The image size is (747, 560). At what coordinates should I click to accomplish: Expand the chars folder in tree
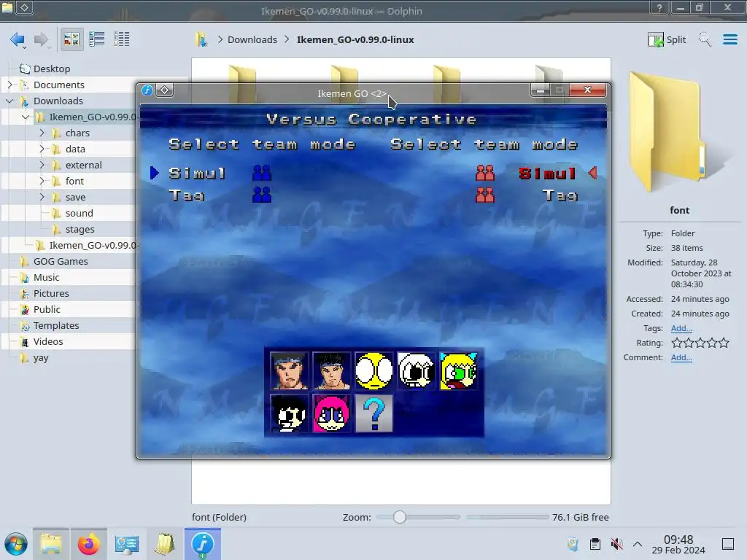pos(42,133)
